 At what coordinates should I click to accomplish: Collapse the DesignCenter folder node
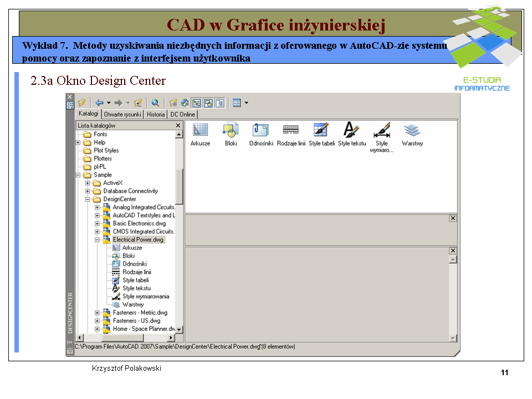[x=88, y=199]
